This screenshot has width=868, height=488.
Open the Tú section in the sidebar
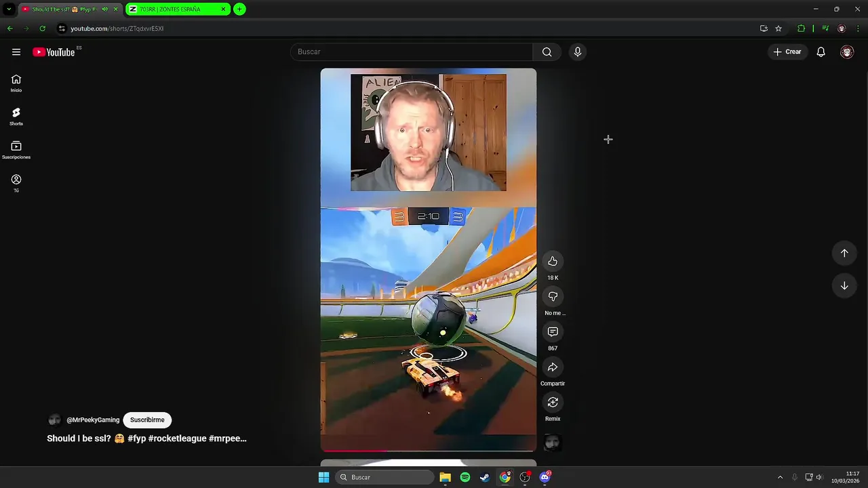tap(16, 183)
